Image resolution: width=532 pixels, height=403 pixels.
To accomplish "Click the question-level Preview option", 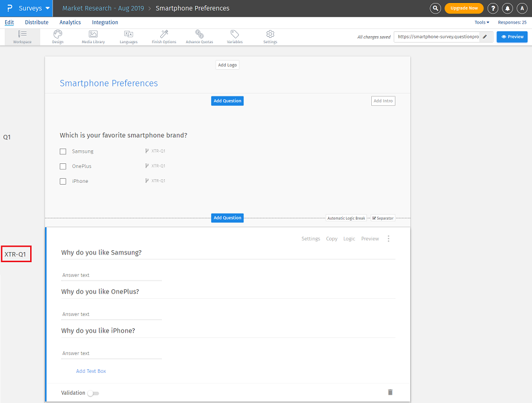I will pyautogui.click(x=370, y=238).
